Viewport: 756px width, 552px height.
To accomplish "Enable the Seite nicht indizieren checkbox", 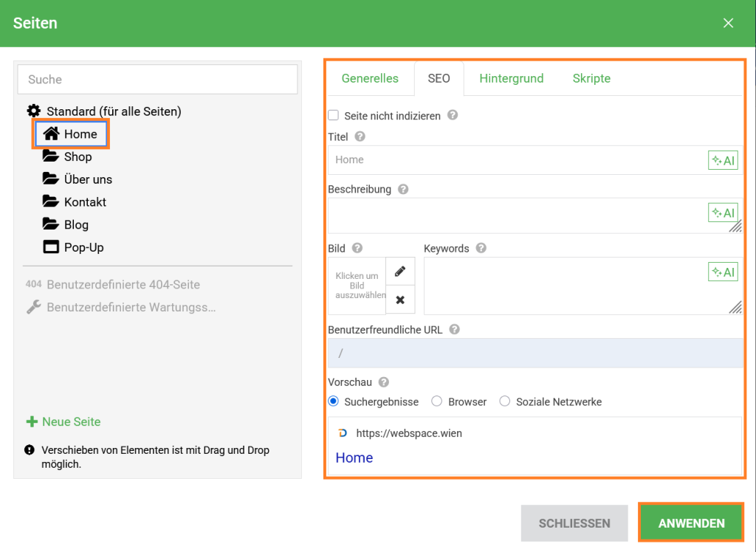I will (x=334, y=116).
